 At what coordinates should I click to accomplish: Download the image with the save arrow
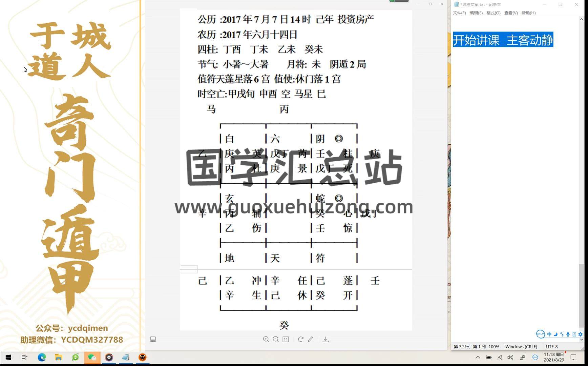[325, 339]
